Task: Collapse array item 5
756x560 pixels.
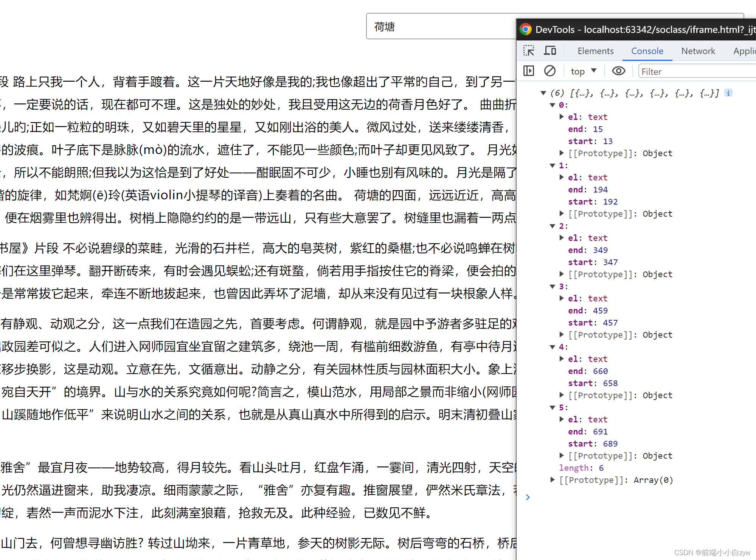Action: tap(552, 408)
